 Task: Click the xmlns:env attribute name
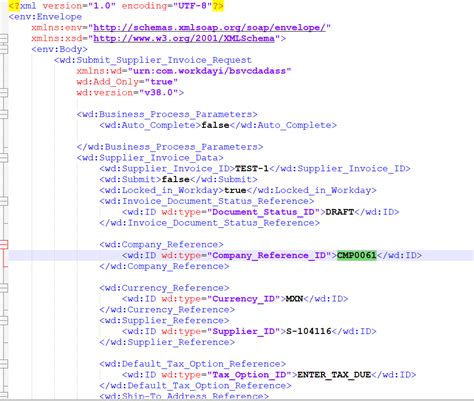point(57,28)
